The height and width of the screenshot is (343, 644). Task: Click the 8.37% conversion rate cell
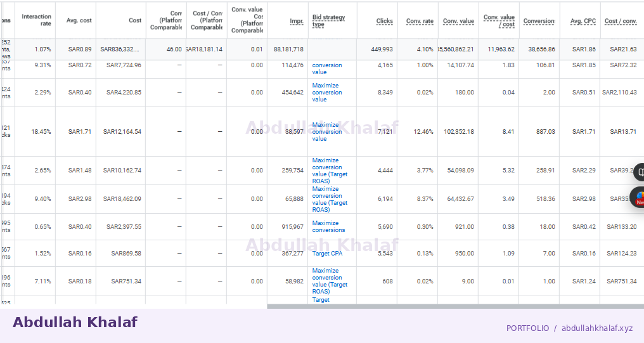(425, 199)
